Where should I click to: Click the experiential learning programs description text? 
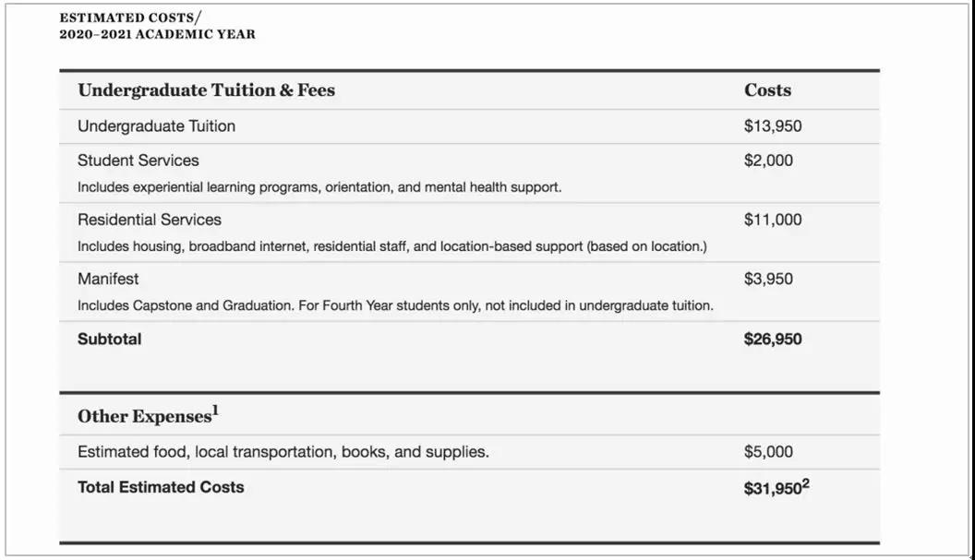[x=319, y=187]
